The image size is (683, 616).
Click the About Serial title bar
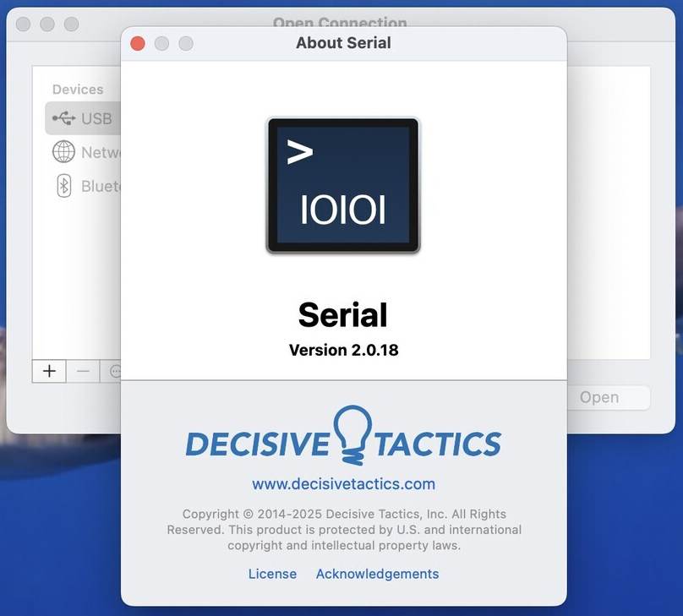tap(343, 43)
